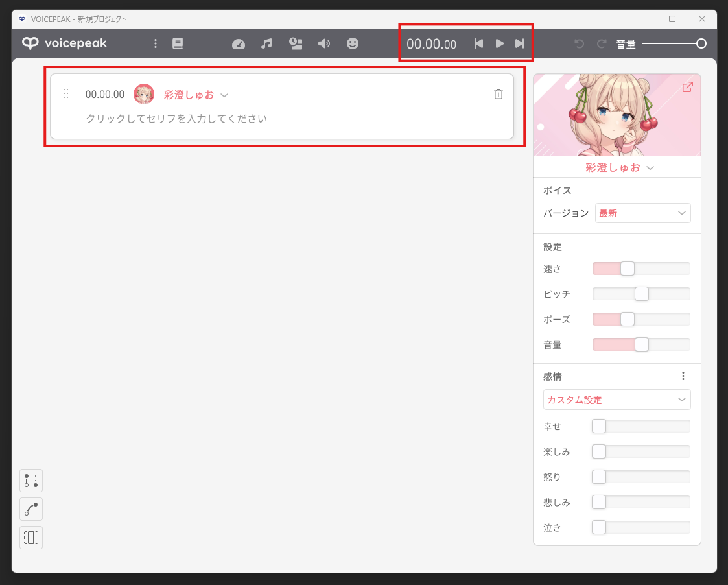The image size is (728, 585).
Task: Grab the line block drag handle
Action: tap(66, 94)
